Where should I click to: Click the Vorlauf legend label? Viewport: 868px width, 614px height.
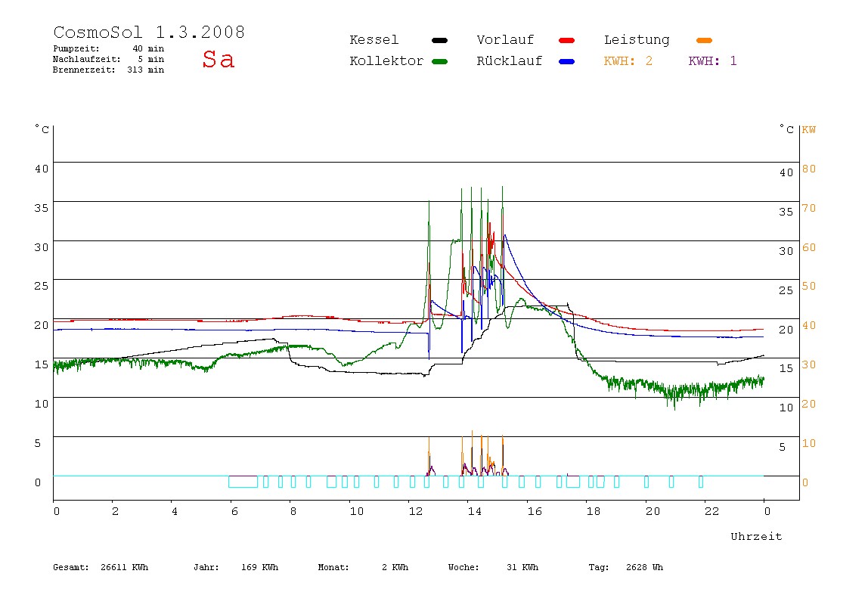pos(505,40)
